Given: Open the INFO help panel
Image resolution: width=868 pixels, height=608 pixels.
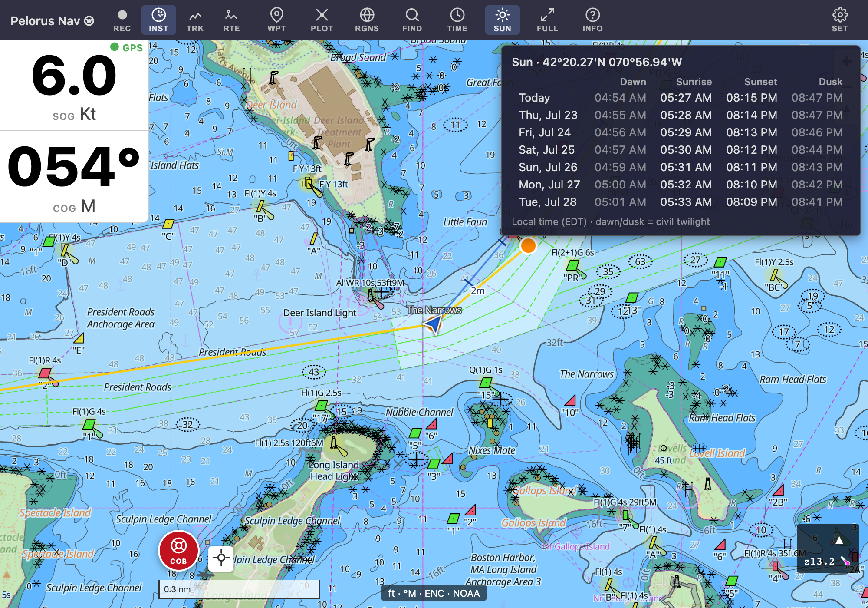Looking at the screenshot, I should click(x=592, y=20).
